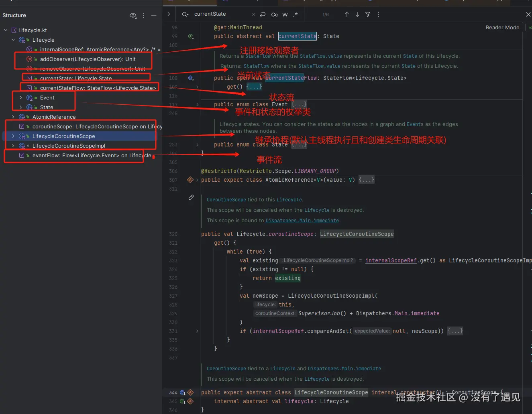
Task: Toggle Words (W) search option
Action: pyautogui.click(x=285, y=14)
